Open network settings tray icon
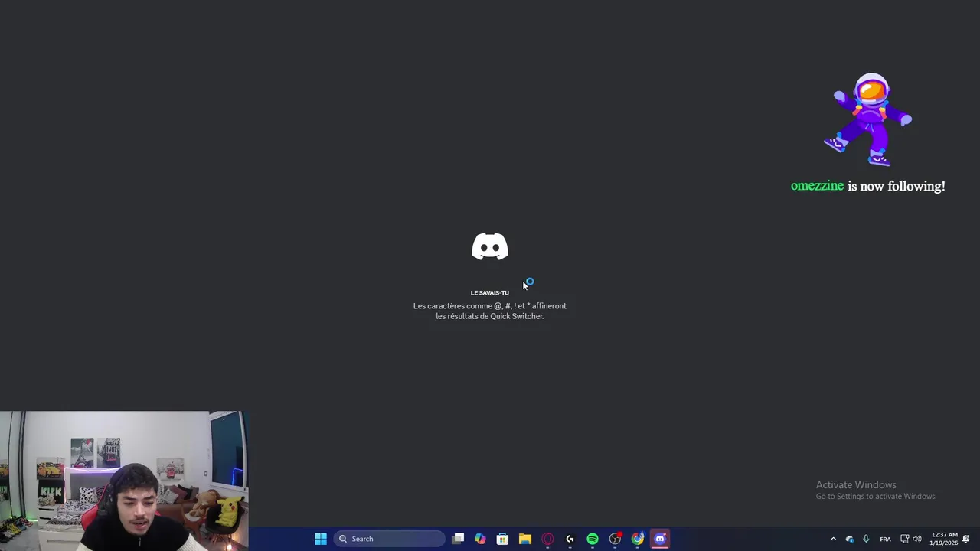 (x=904, y=539)
